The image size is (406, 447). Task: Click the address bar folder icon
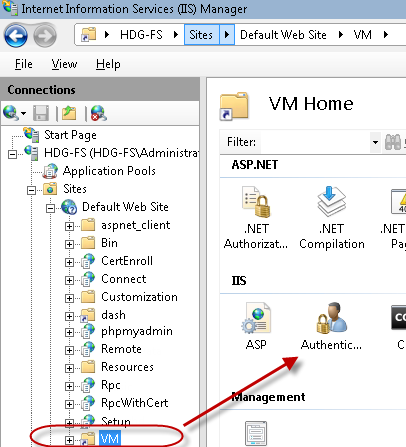pos(89,34)
